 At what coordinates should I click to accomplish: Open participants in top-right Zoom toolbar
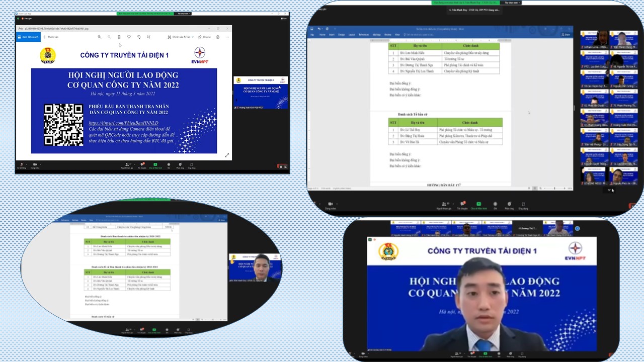(444, 205)
